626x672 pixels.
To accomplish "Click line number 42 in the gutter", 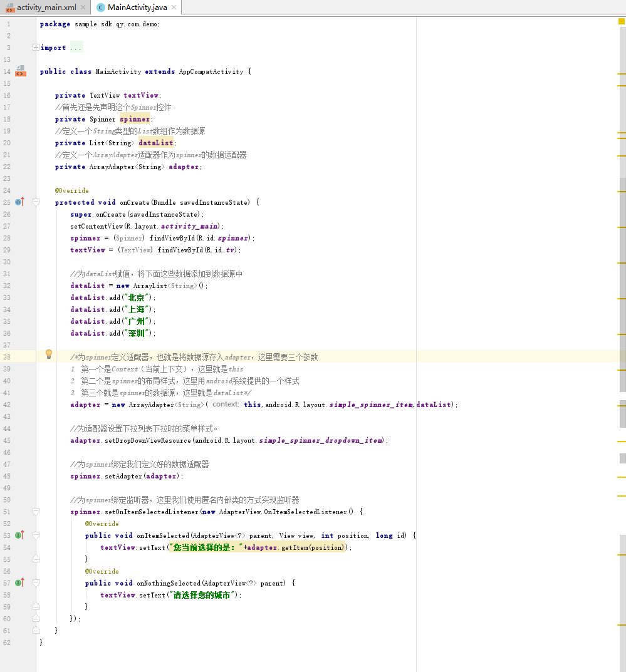I will click(7, 405).
